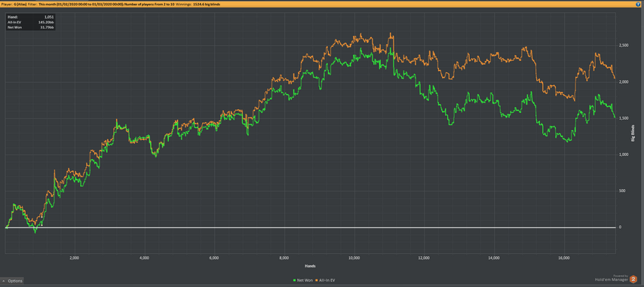
Task: Click the 6,000 label on Hands axis
Action: [x=214, y=258]
